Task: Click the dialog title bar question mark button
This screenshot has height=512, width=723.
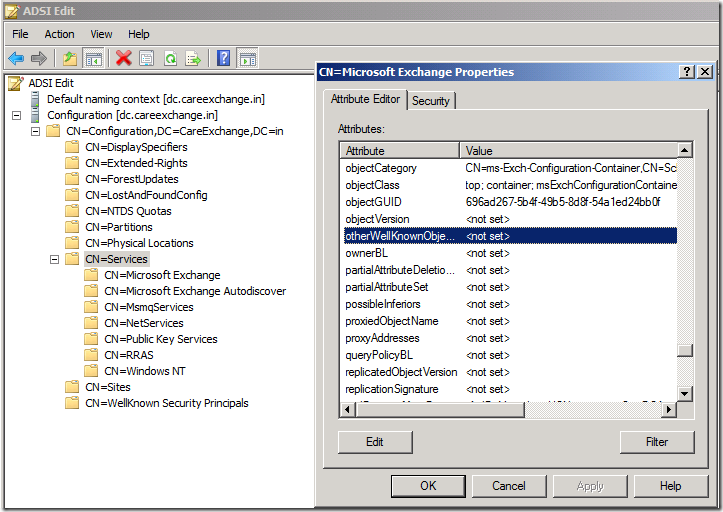Action: point(687,71)
